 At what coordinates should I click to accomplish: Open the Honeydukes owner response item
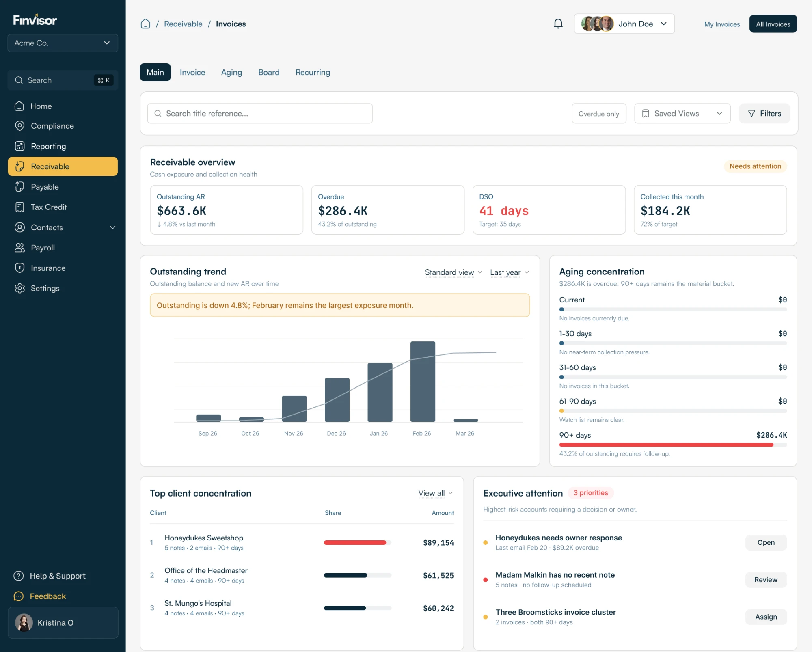pyautogui.click(x=766, y=542)
